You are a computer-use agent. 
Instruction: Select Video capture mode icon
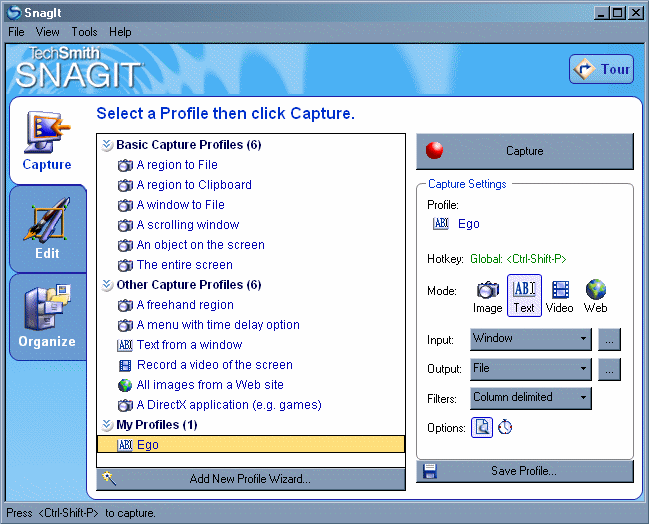tap(560, 296)
